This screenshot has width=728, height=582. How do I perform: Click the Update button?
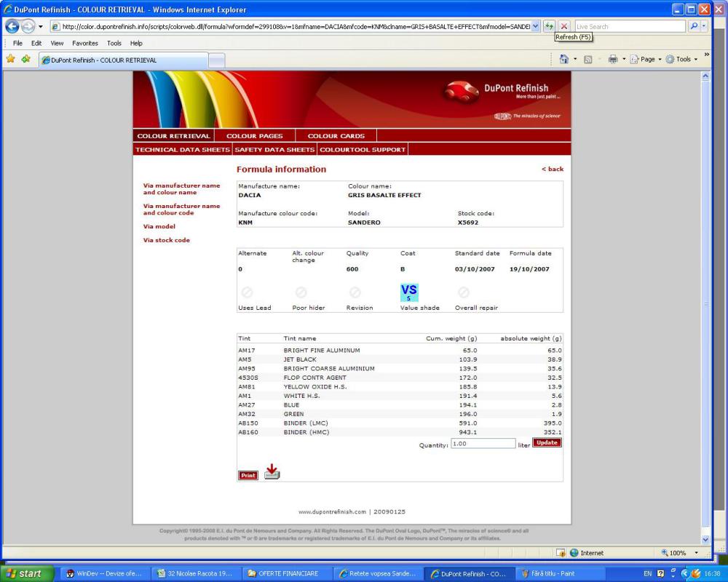click(547, 442)
